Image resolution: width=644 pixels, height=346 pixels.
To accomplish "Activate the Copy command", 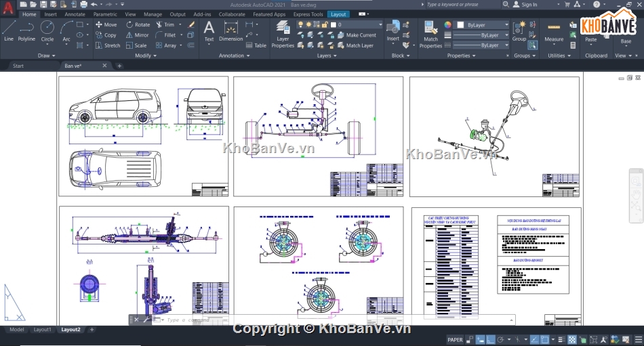I will click(106, 35).
